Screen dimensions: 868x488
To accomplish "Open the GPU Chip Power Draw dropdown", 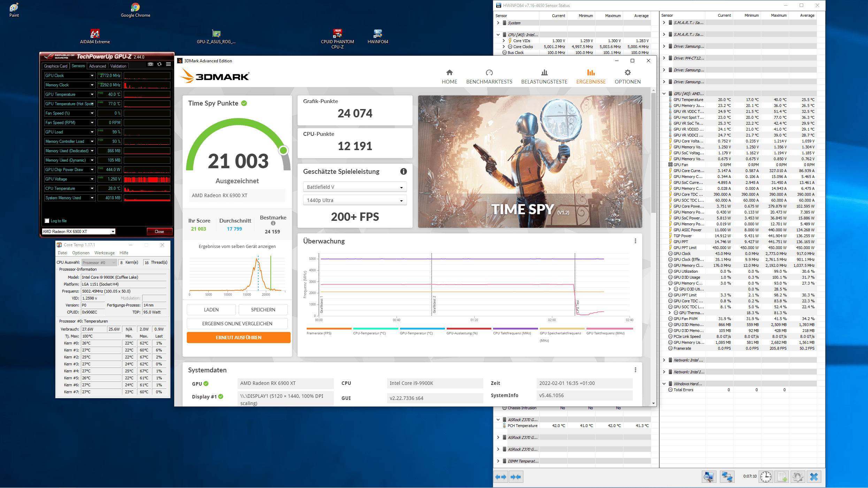I will 92,170.
